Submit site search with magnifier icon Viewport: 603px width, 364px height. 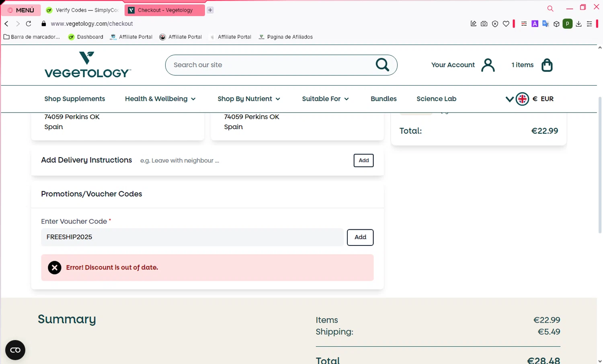coord(382,65)
